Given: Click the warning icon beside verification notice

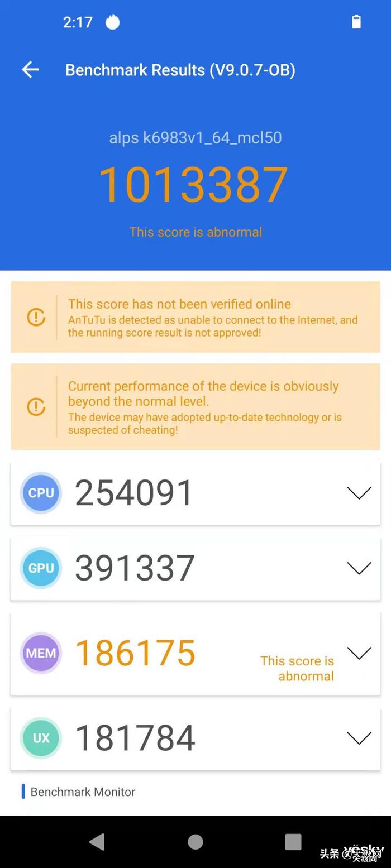Looking at the screenshot, I should tap(35, 317).
